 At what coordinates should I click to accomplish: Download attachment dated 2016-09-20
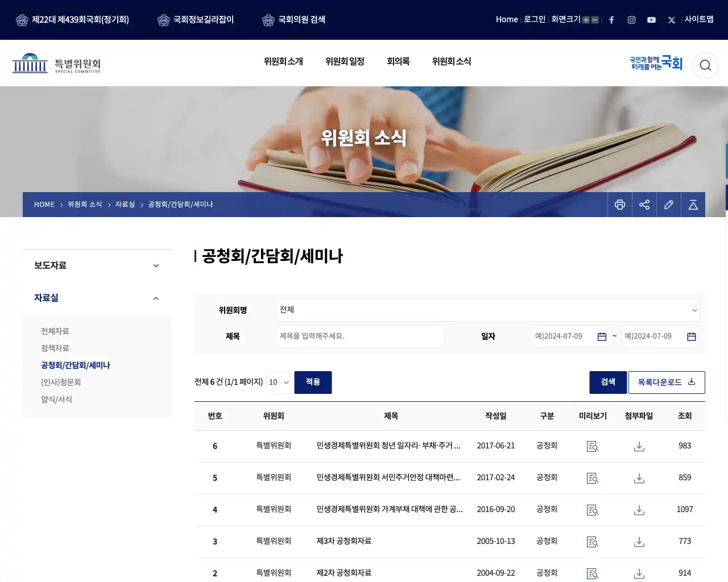tap(639, 510)
